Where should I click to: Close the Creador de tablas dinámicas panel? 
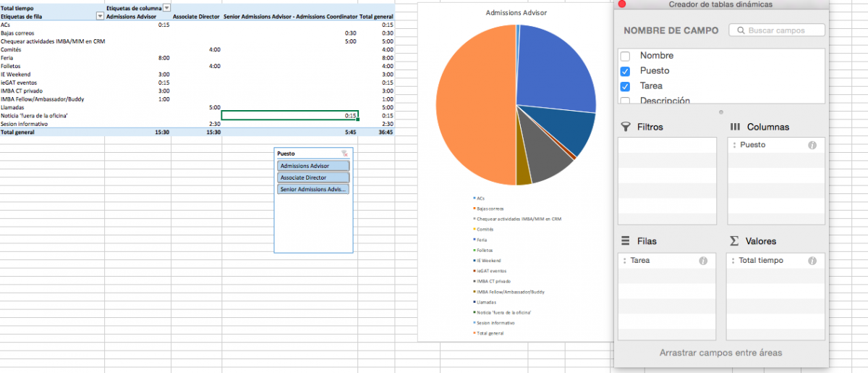coord(621,4)
